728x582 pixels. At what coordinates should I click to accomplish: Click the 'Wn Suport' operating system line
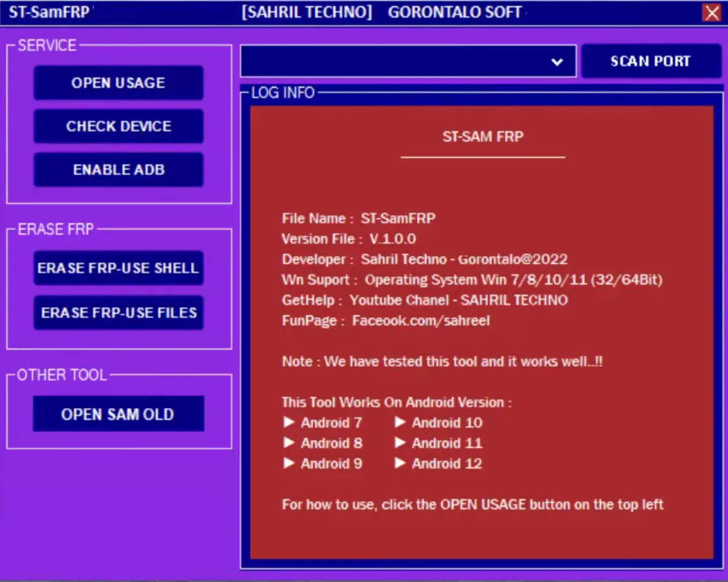(472, 280)
